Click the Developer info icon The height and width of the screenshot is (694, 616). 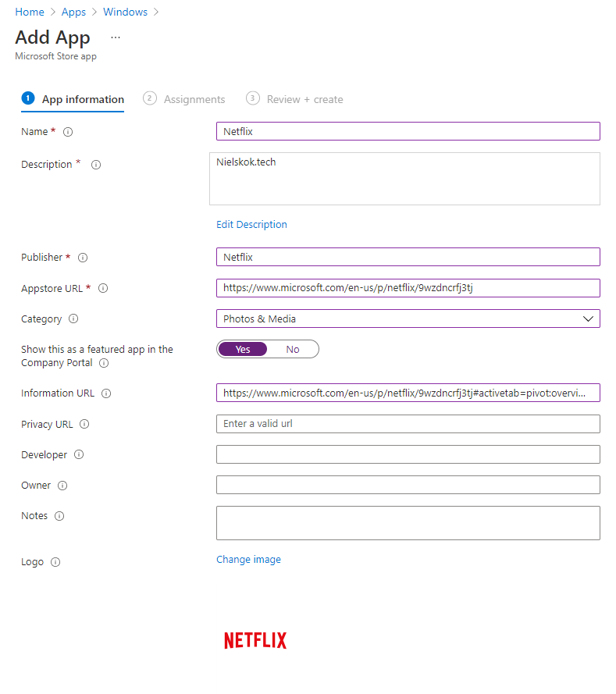tap(79, 454)
